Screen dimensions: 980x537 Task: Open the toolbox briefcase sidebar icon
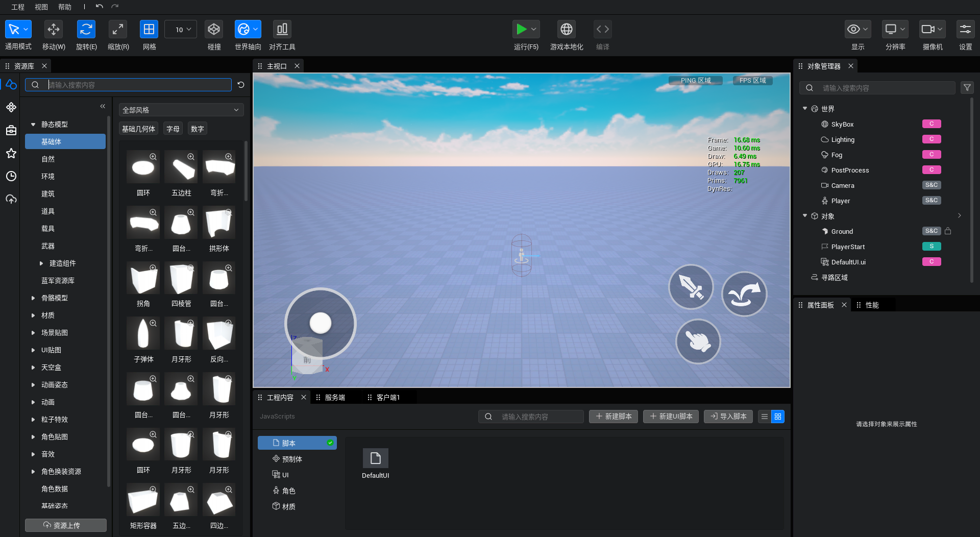pos(11,130)
